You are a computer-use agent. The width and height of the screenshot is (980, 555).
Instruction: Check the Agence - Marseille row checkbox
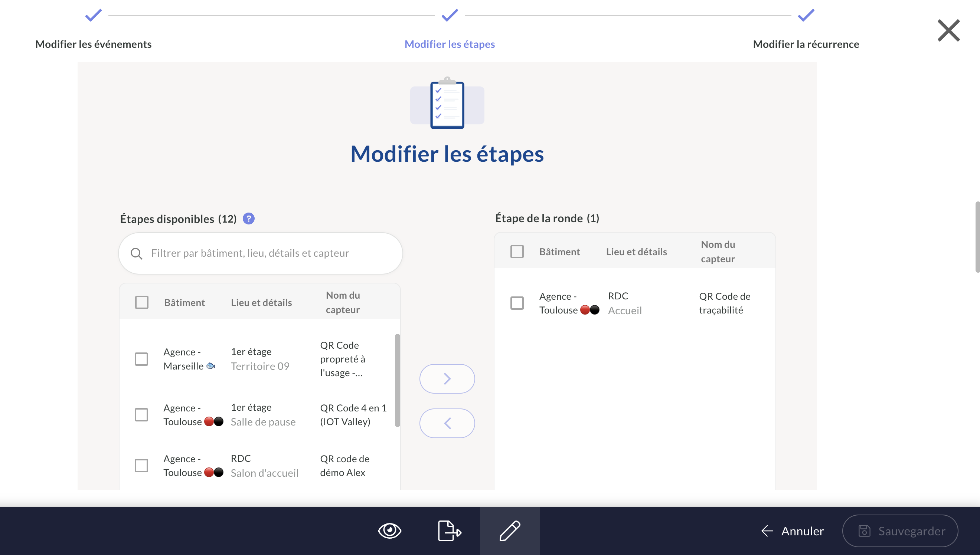(141, 359)
